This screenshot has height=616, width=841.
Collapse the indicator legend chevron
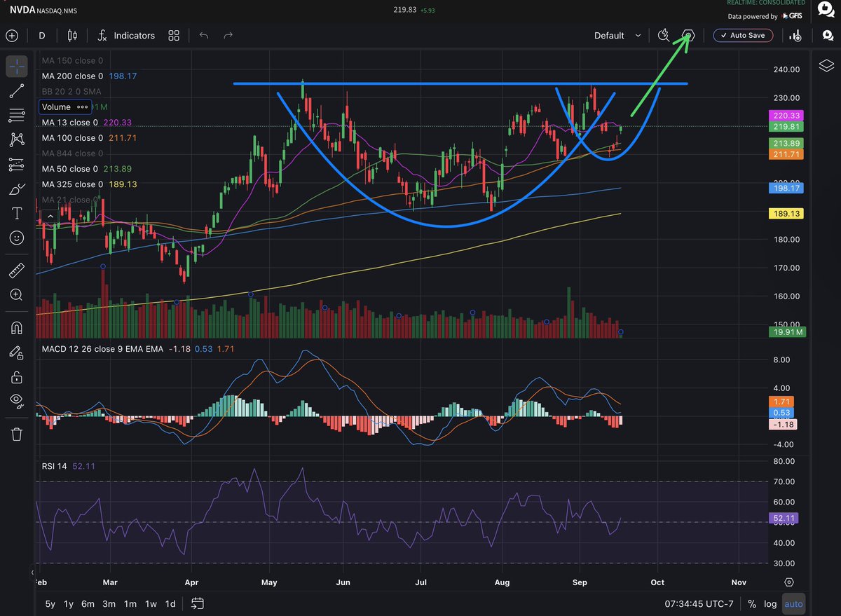50,218
